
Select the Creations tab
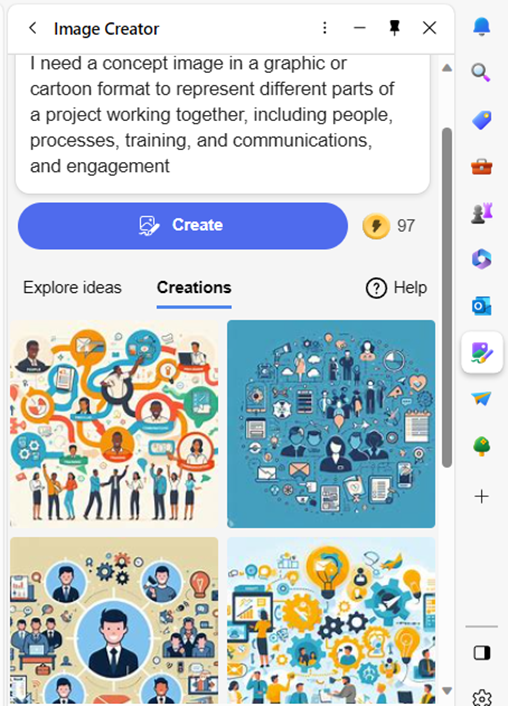tap(194, 288)
